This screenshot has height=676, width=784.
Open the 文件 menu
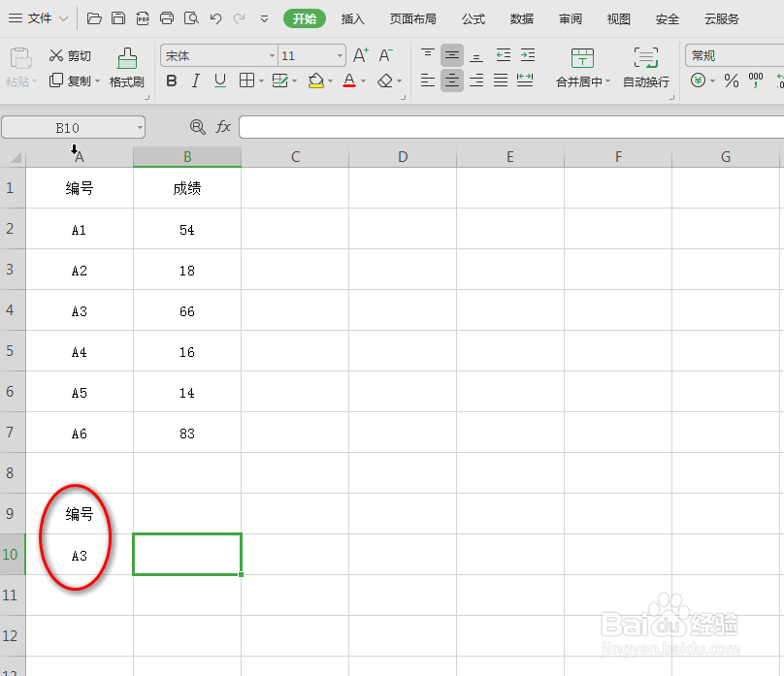(40, 19)
